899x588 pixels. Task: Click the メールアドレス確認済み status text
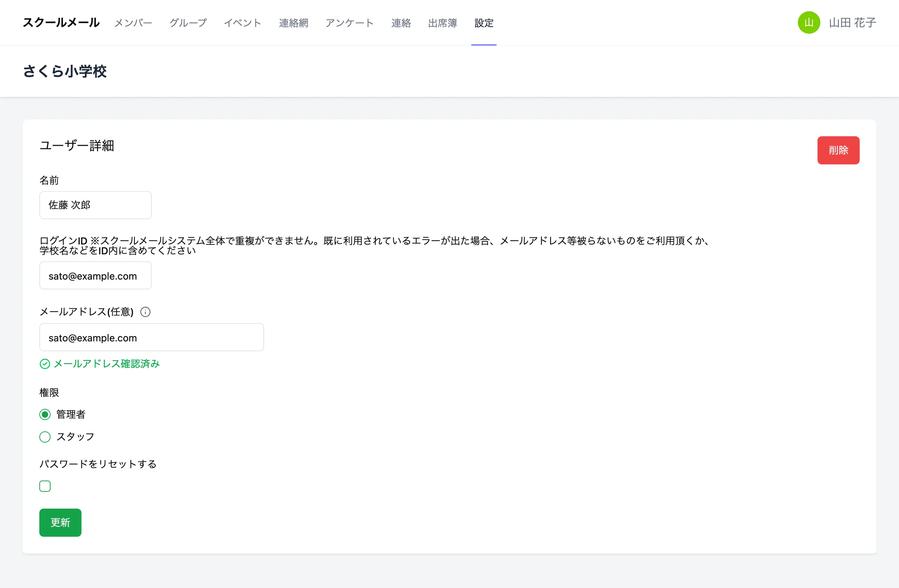click(x=107, y=364)
